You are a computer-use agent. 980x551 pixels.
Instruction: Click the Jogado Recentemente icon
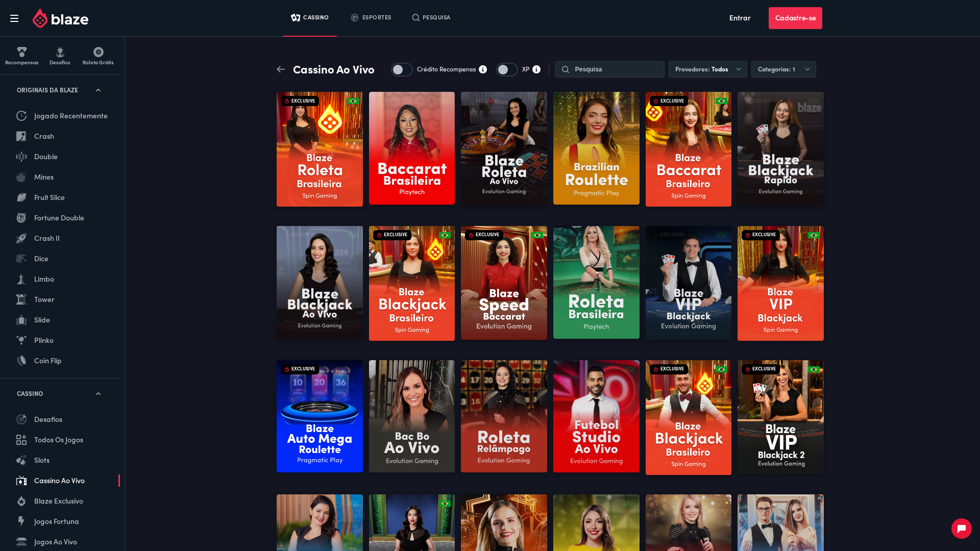[21, 116]
